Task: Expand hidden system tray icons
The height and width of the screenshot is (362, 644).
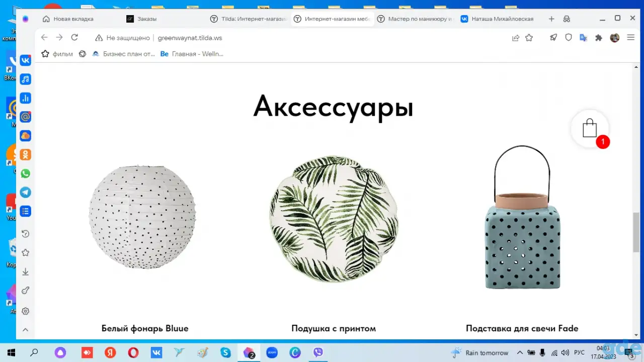Action: (520, 352)
